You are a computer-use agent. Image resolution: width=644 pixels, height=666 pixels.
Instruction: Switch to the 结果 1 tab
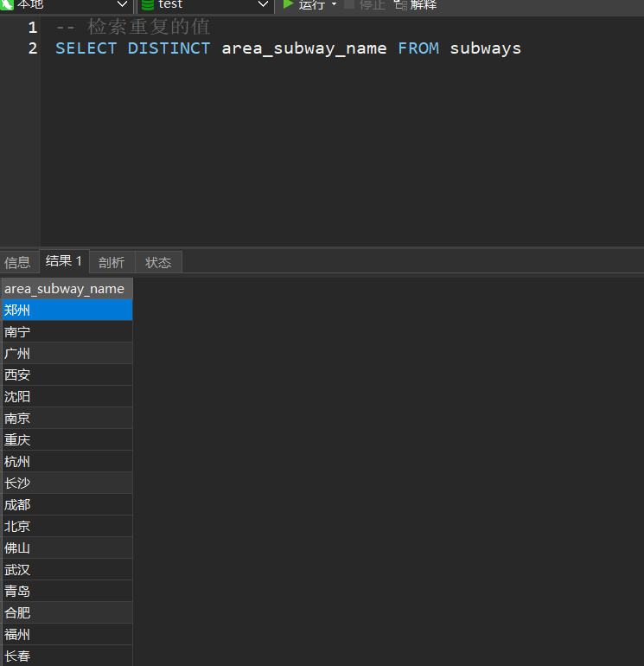tap(64, 261)
